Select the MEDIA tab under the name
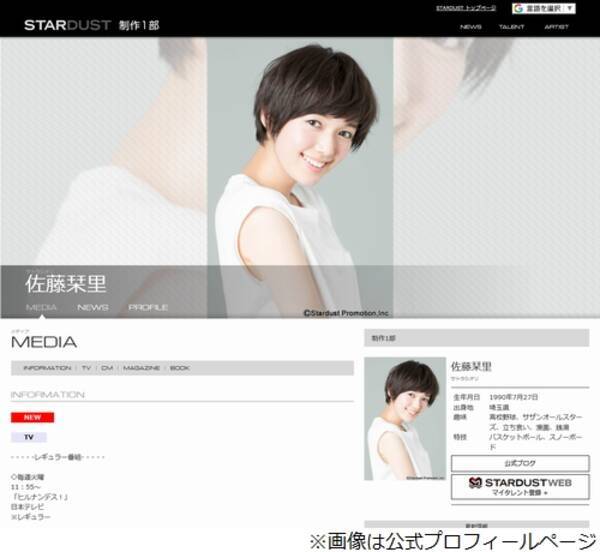The height and width of the screenshot is (552, 600). tap(41, 308)
